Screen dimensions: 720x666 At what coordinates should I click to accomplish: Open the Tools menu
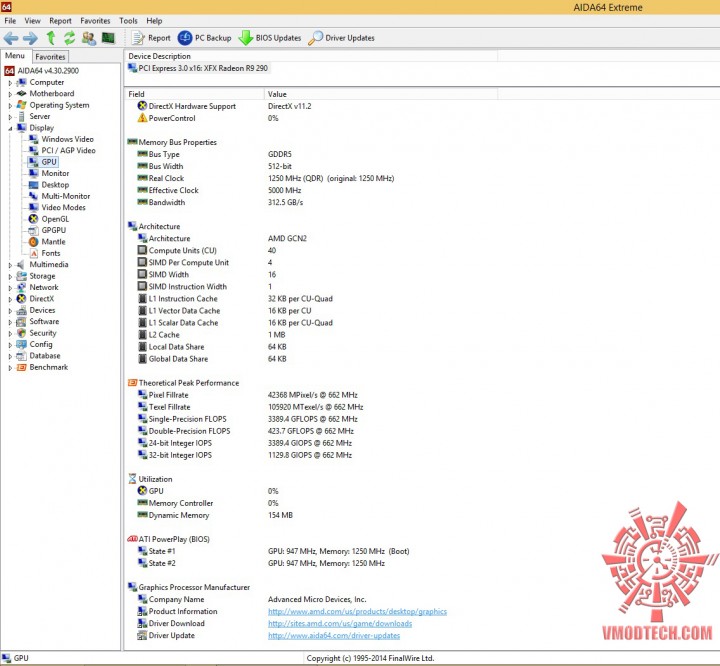(x=128, y=21)
